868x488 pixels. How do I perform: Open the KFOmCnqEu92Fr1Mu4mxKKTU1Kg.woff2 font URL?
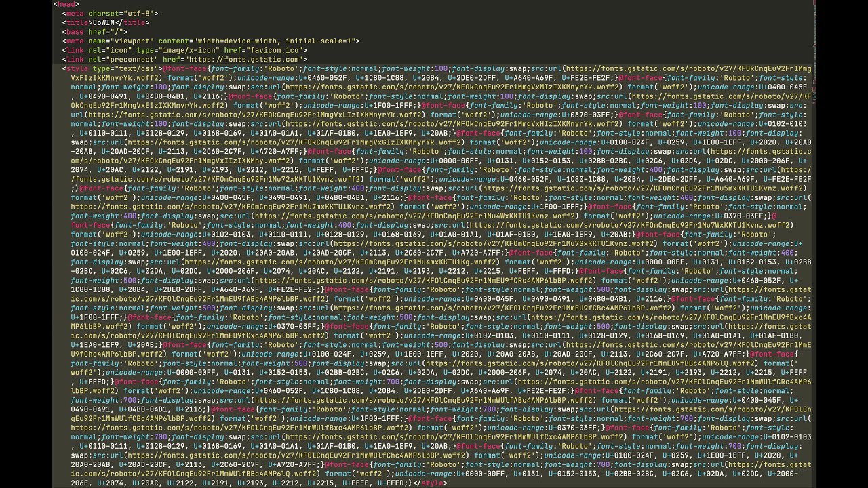pyautogui.click(x=341, y=262)
